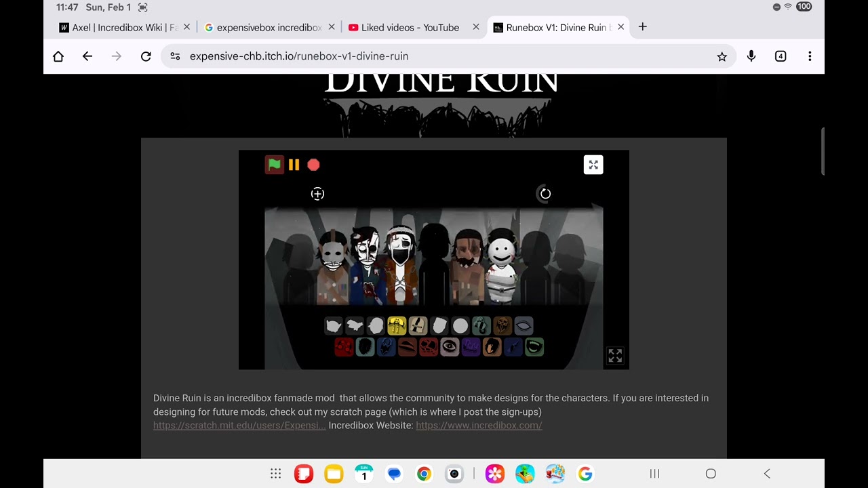Image resolution: width=868 pixels, height=488 pixels.
Task: Bookmark this page with the star icon
Action: (722, 56)
